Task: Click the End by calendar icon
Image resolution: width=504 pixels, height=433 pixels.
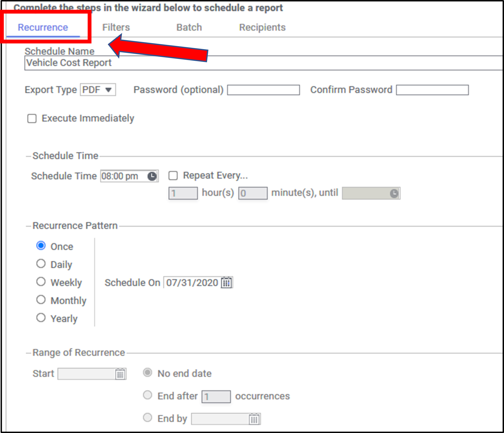Action: 254,419
